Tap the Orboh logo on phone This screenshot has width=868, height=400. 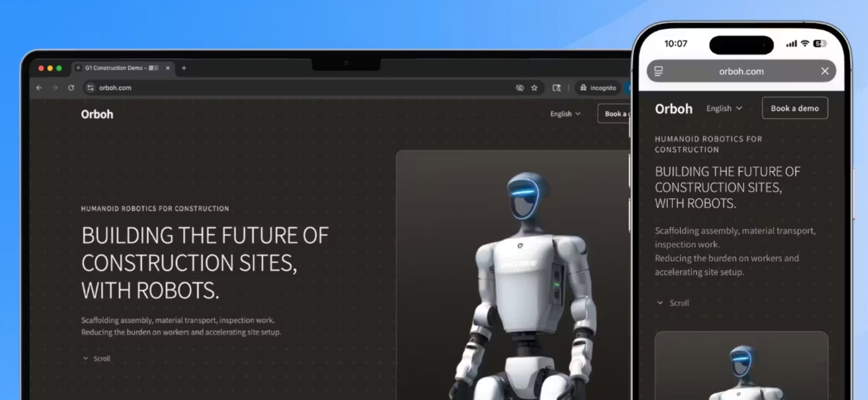click(x=673, y=109)
